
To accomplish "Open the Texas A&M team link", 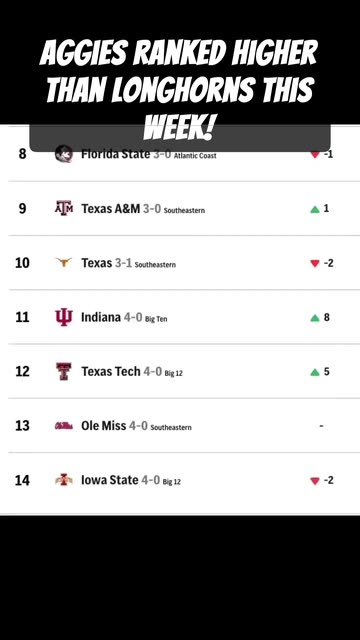I will (111, 209).
